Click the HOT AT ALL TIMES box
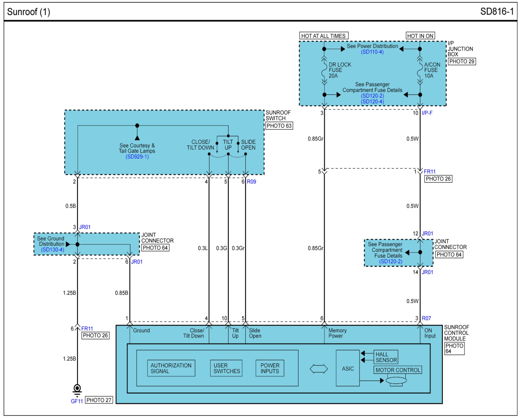 coord(323,36)
